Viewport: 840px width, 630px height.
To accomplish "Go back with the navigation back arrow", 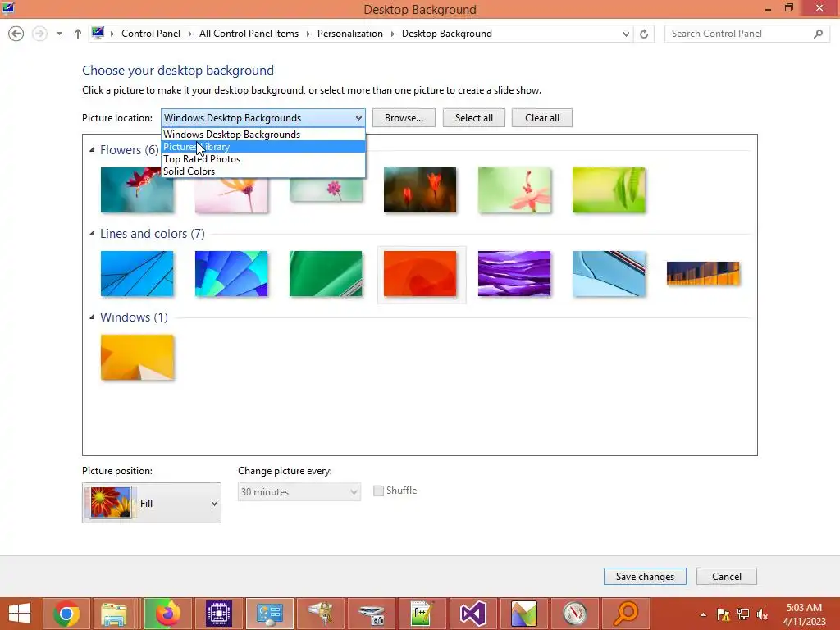I will [16, 34].
